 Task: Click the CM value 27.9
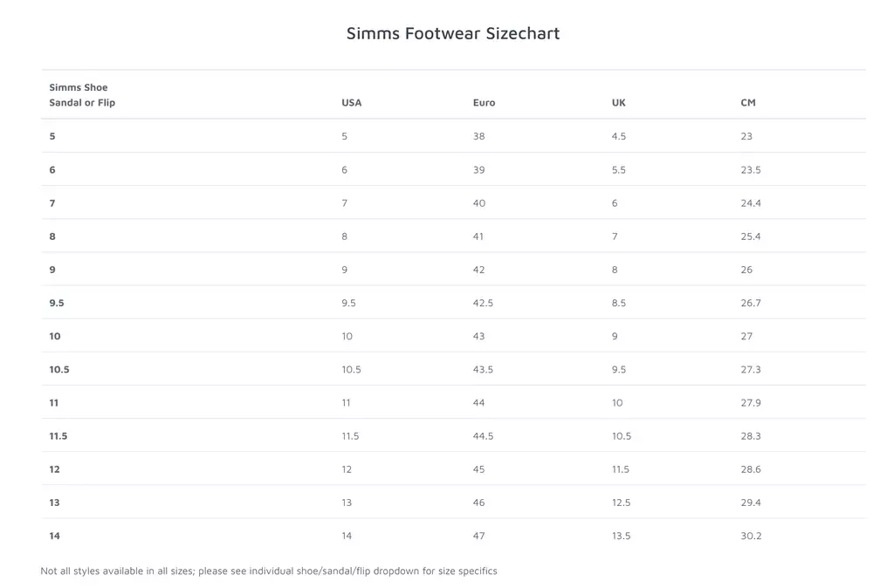(751, 403)
